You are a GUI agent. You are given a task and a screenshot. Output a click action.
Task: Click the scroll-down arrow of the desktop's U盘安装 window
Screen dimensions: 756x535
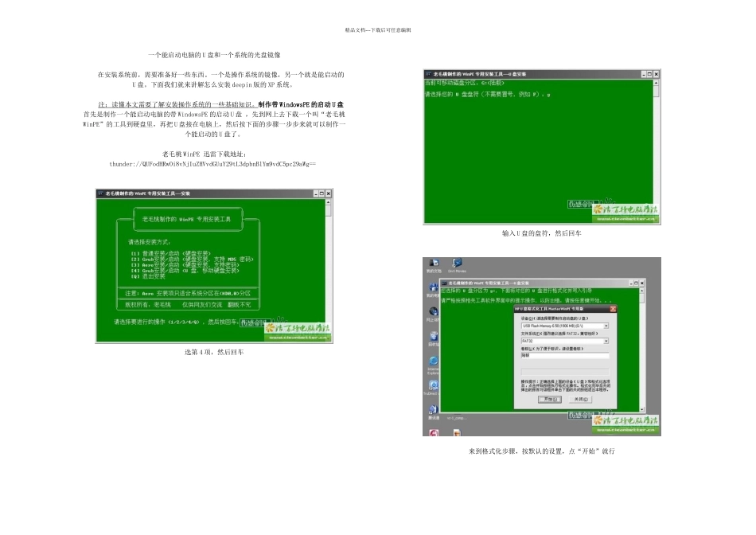click(x=641, y=409)
